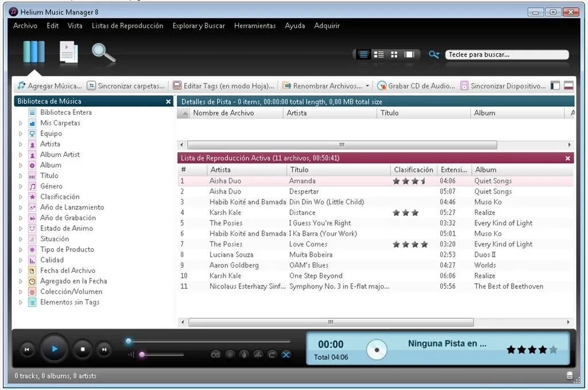Expand the Artista tree node
The height and width of the screenshot is (390, 588).
click(21, 144)
